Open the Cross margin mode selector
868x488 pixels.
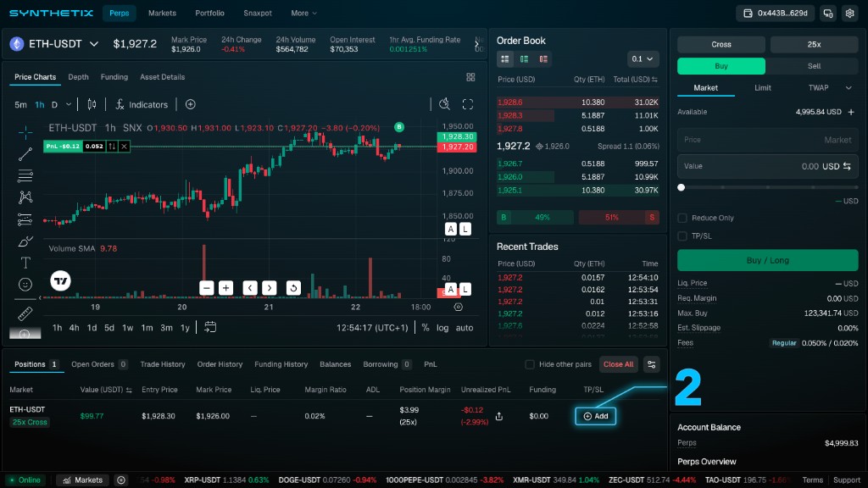tap(721, 44)
